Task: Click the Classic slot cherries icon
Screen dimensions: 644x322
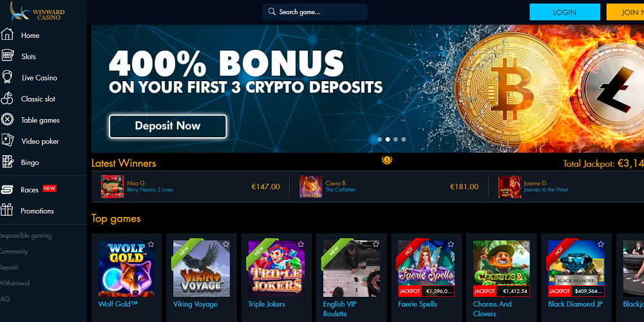Action: [x=7, y=99]
